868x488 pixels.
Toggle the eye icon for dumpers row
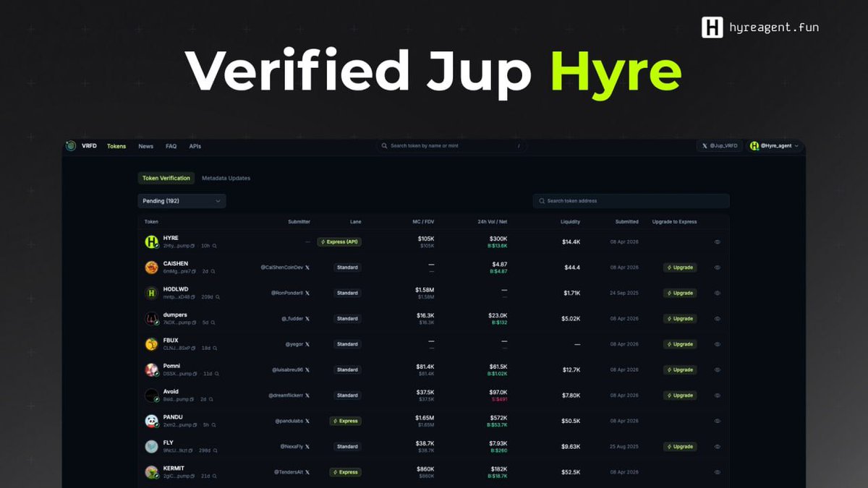click(x=718, y=319)
